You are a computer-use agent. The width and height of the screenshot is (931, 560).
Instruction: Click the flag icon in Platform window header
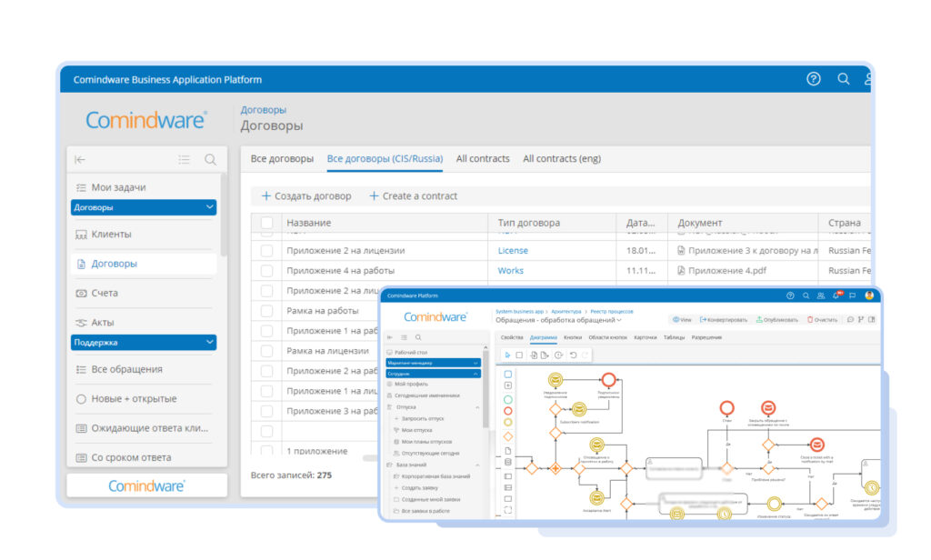[853, 295]
